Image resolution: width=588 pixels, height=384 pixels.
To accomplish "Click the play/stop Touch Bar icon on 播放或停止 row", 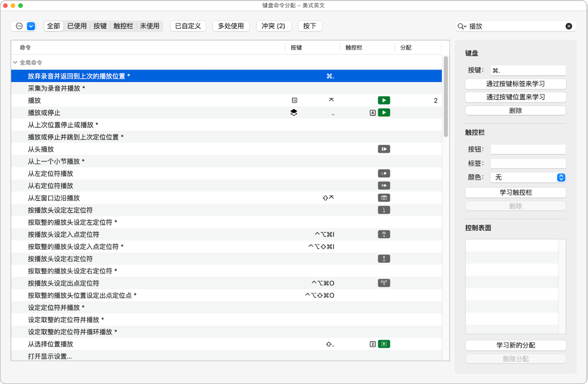I will pos(384,112).
